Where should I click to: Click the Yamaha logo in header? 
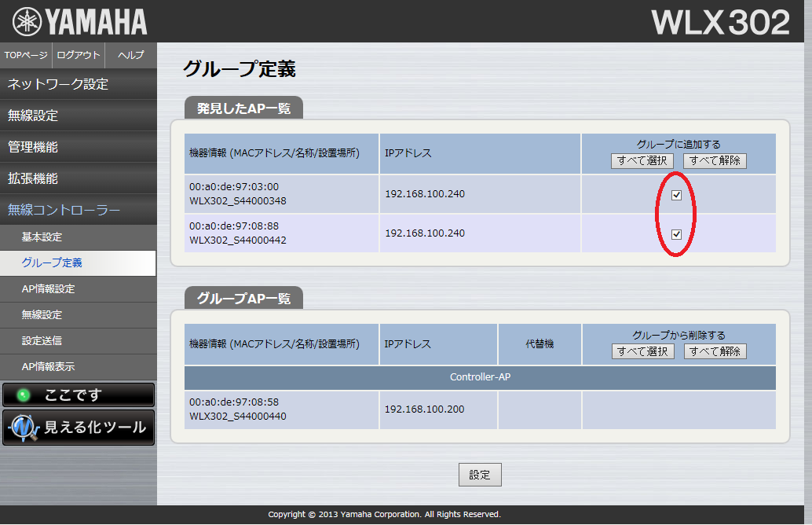79,22
